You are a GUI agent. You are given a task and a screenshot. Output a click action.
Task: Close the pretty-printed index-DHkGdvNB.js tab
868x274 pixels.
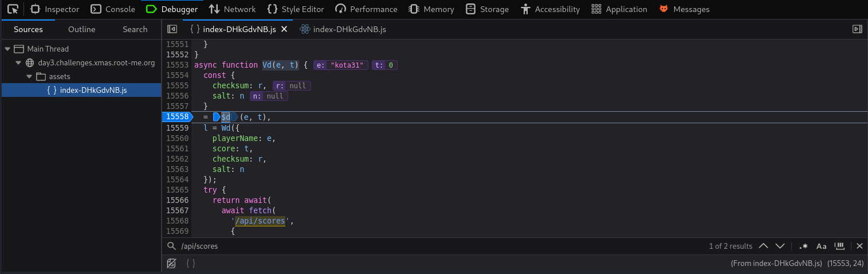pyautogui.click(x=284, y=29)
